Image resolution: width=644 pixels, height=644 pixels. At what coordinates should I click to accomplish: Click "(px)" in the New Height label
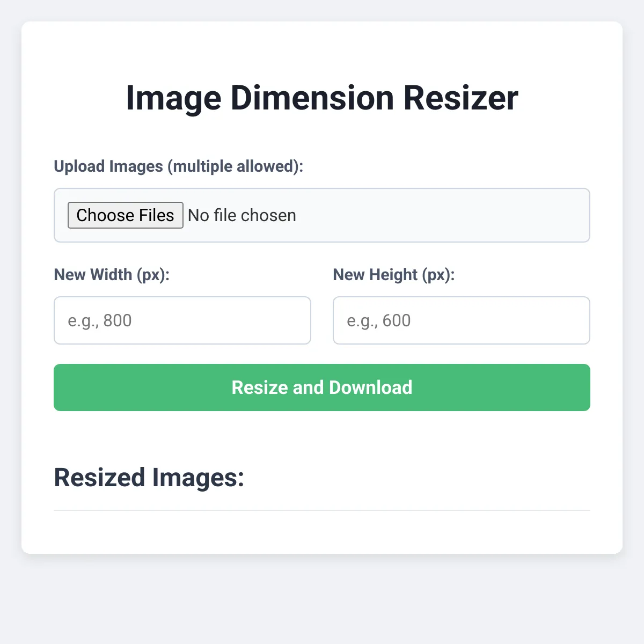click(438, 275)
